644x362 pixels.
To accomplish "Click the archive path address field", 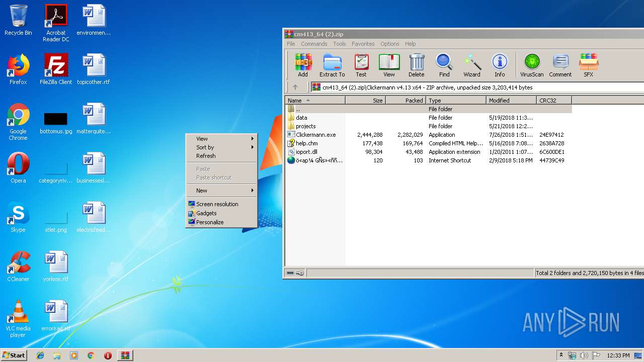I will (x=477, y=87).
